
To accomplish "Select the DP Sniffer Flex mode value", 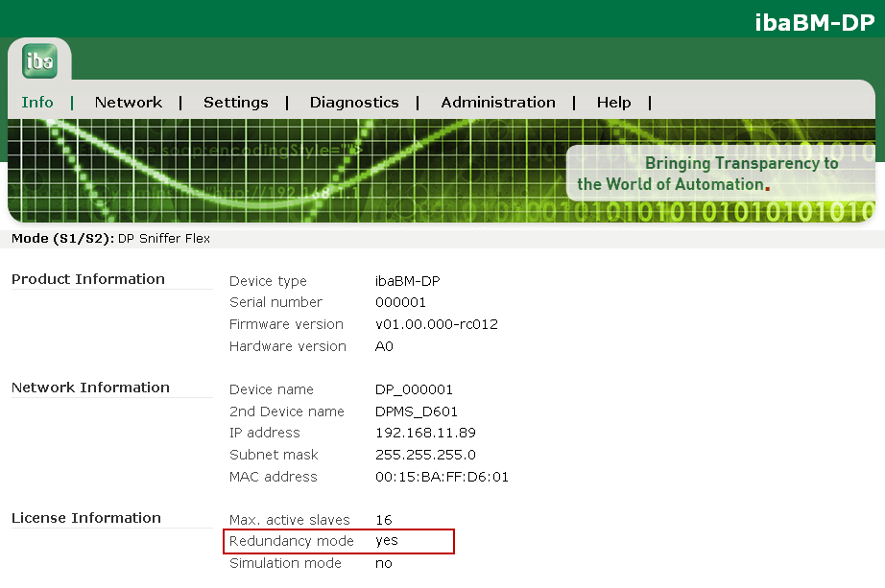I will [164, 239].
